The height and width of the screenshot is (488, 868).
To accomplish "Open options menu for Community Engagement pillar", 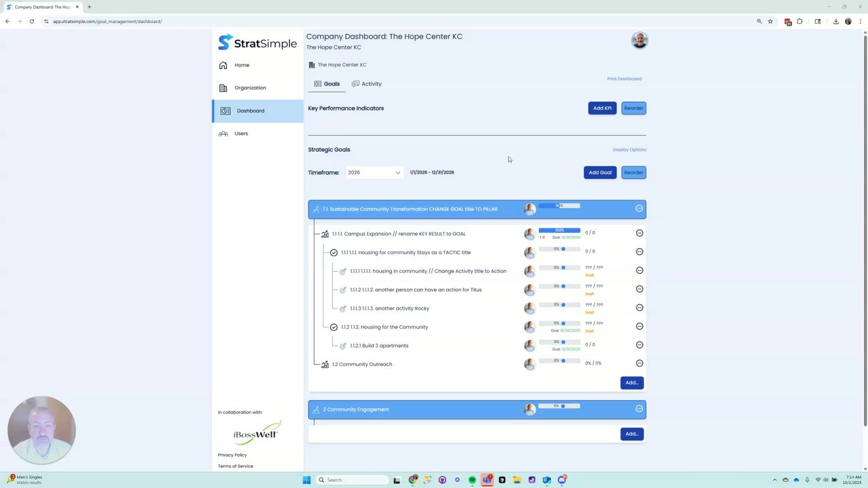I will point(639,409).
